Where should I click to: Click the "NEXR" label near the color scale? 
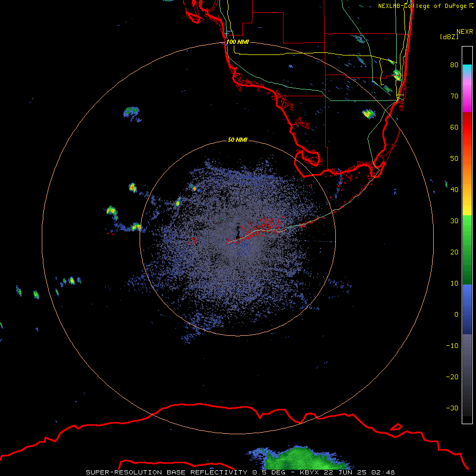(465, 32)
